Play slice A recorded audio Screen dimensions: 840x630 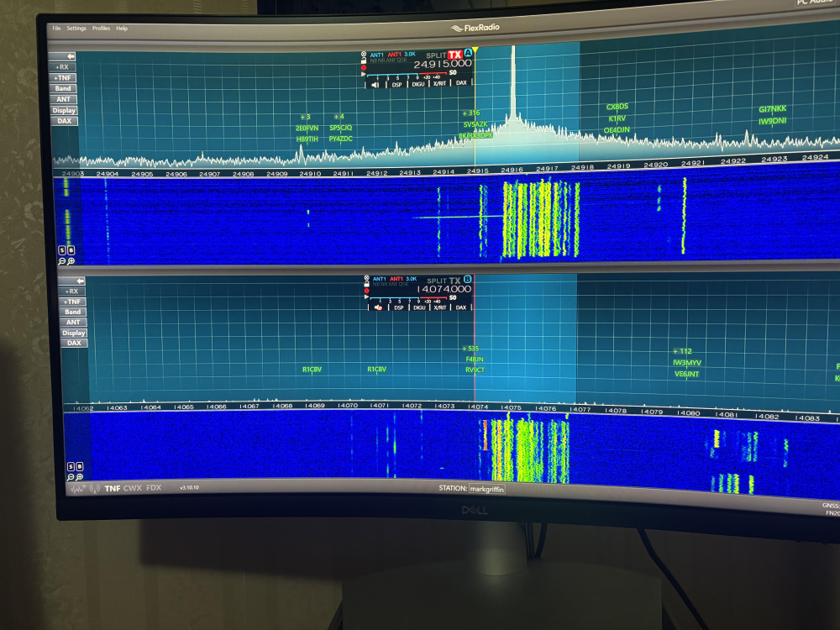(363, 74)
